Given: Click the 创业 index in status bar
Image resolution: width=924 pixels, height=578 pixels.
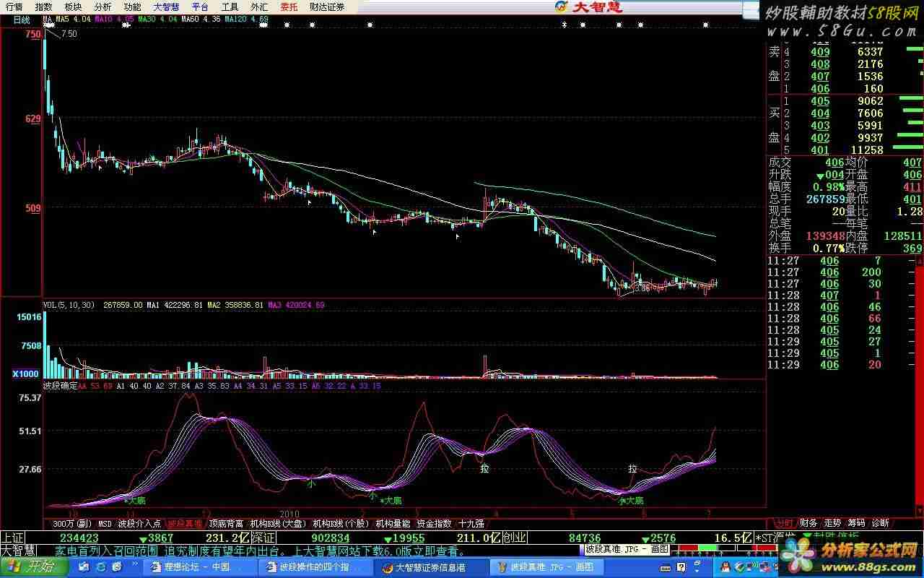Looking at the screenshot, I should [514, 538].
